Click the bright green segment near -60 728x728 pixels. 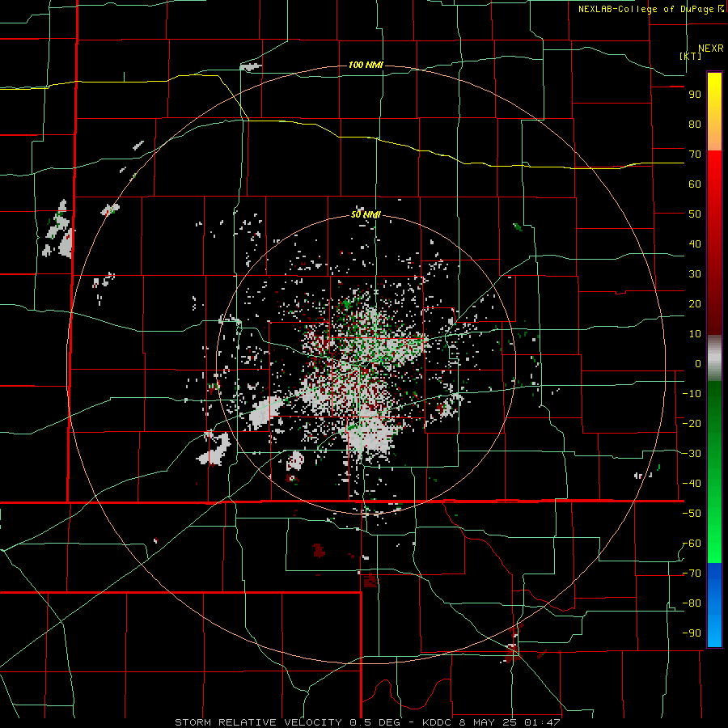click(x=714, y=544)
